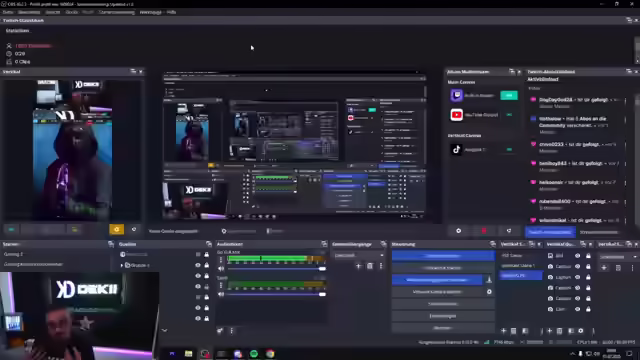Viewport: 640px width, 360px height.
Task: Click the YouTube output icon
Action: (x=456, y=115)
